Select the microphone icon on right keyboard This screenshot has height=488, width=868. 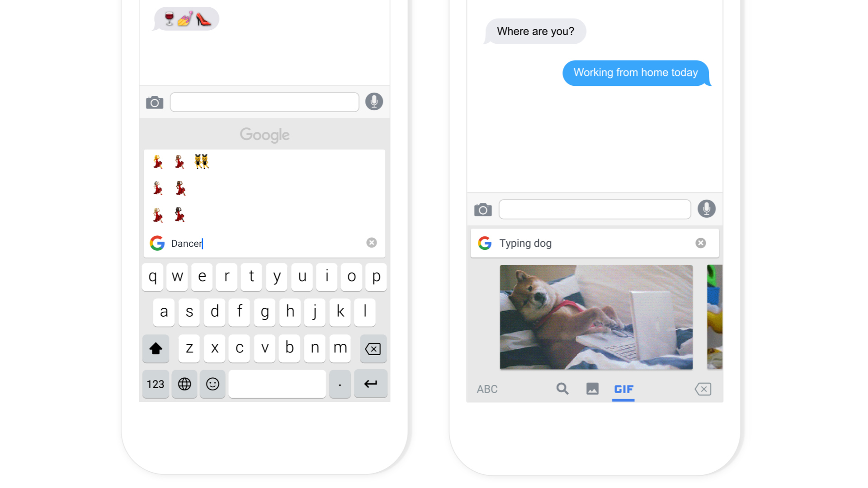tap(705, 209)
